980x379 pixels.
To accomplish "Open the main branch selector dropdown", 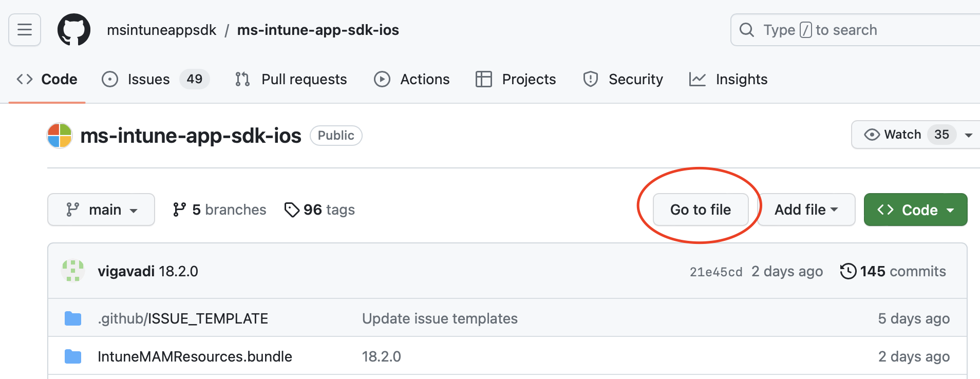I will 101,209.
